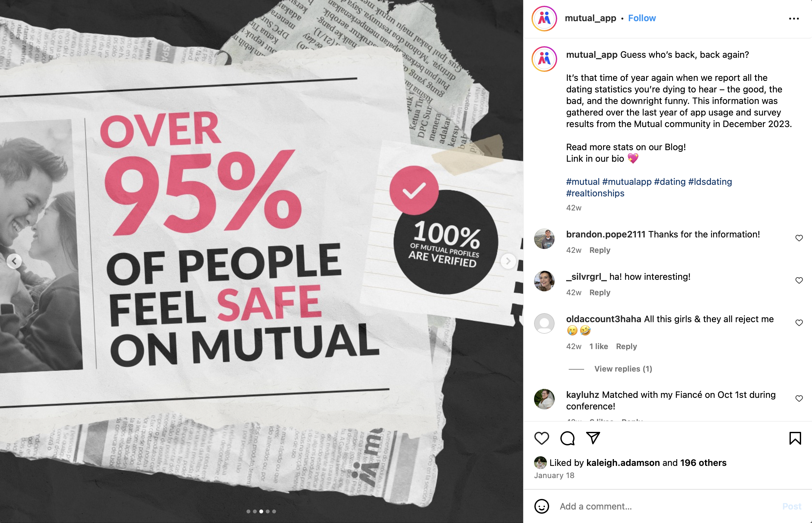Follow the mutual_app account

pos(642,18)
